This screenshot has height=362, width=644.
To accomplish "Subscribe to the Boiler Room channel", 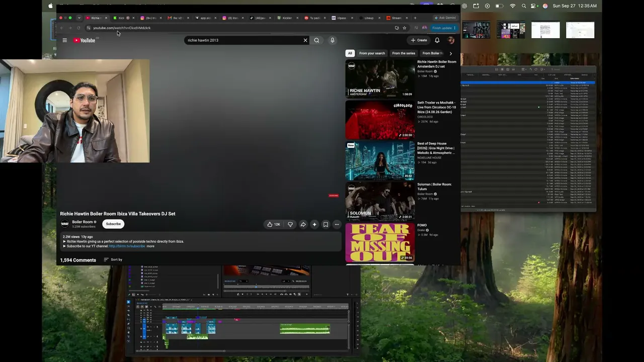I will coord(113,224).
